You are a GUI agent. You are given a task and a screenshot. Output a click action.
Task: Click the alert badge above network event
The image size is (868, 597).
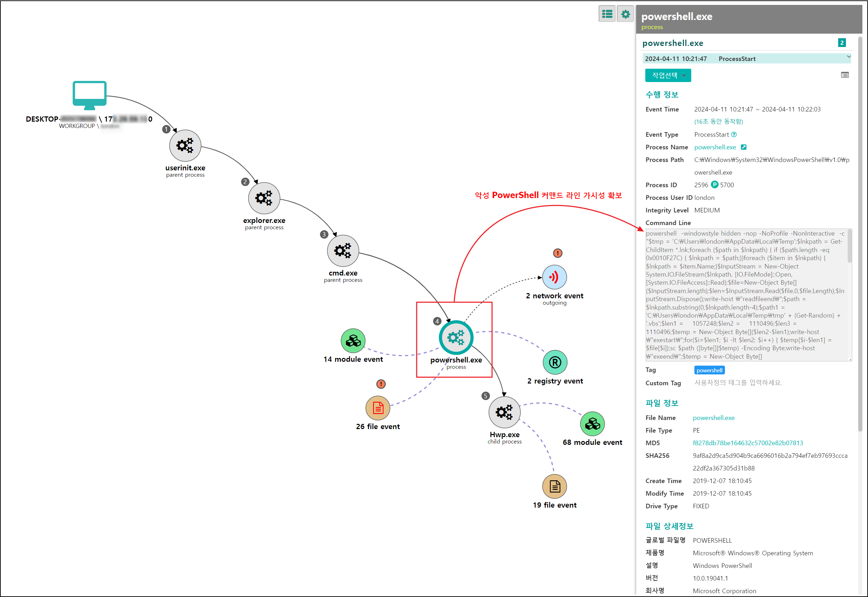click(x=558, y=253)
